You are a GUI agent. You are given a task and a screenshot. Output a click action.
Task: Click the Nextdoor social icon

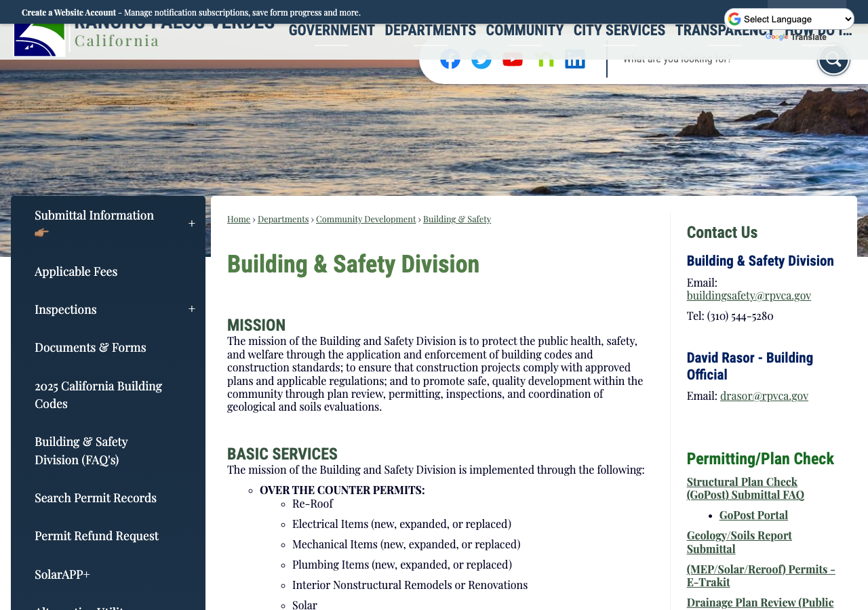point(544,59)
